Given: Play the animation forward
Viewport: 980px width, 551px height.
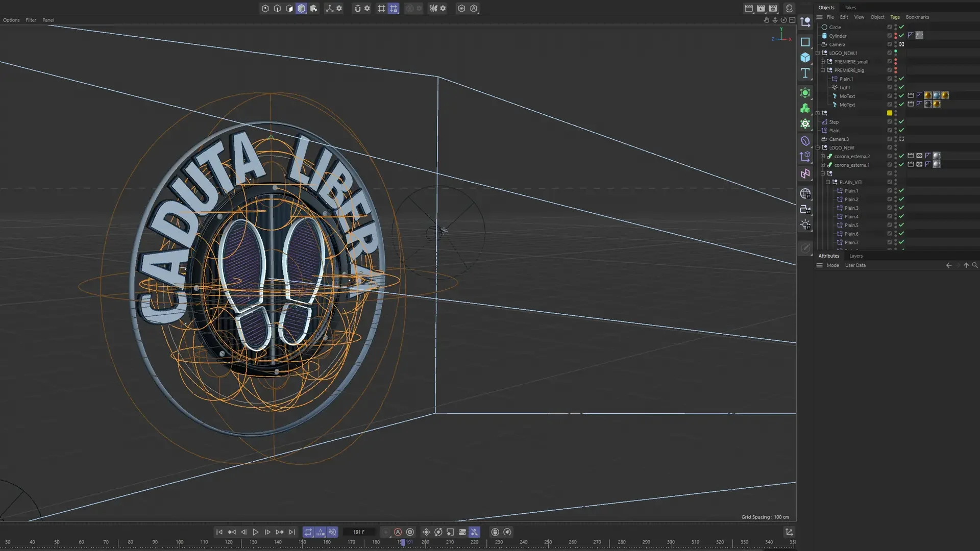Looking at the screenshot, I should 256,532.
